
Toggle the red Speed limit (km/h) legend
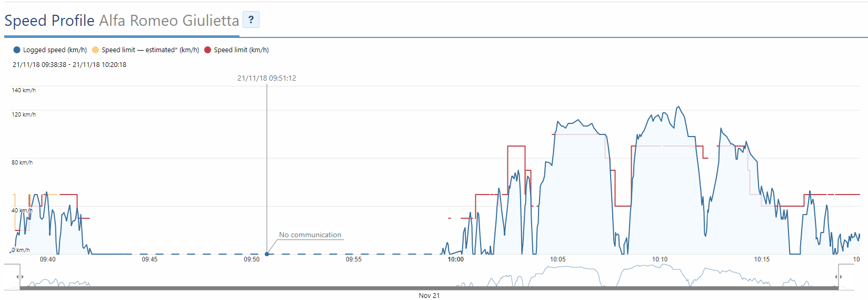(236, 50)
